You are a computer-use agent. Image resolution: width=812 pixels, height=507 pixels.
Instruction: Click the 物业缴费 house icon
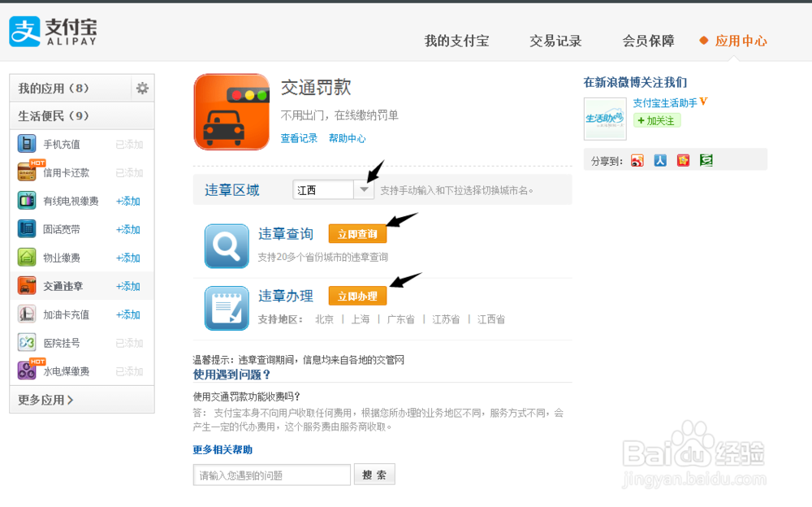click(27, 257)
